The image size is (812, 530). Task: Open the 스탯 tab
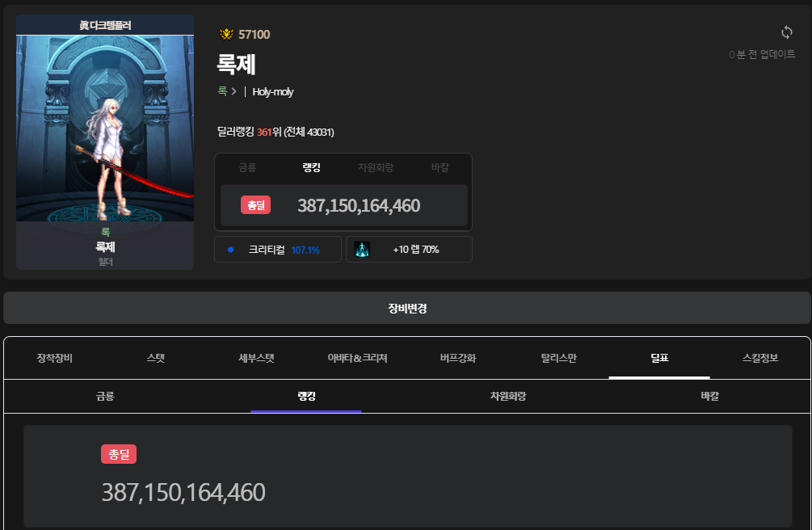tap(155, 358)
